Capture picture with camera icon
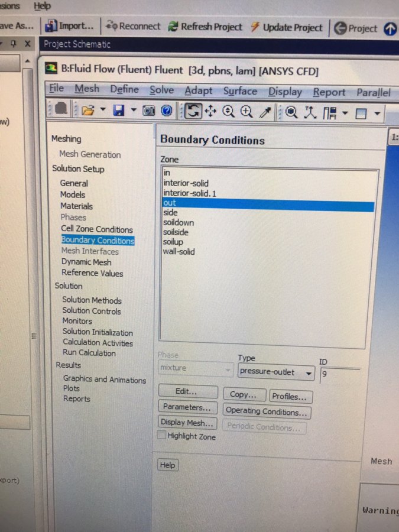 tap(148, 111)
